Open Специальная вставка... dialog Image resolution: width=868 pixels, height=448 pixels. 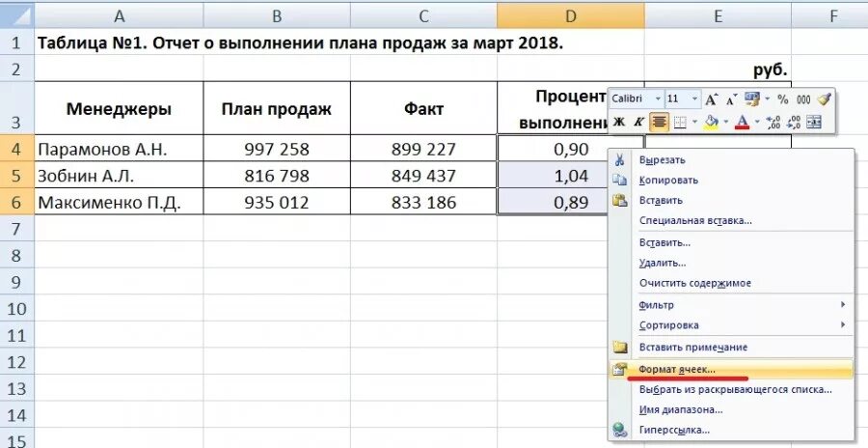731,221
